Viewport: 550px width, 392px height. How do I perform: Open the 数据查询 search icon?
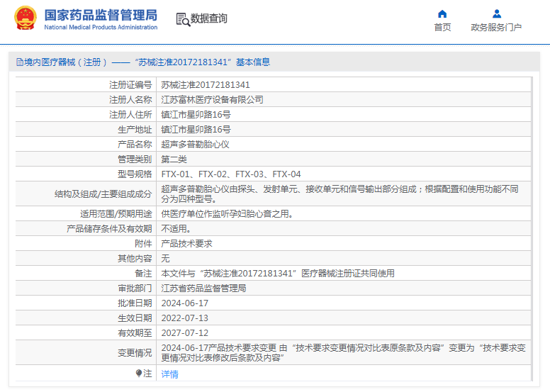pos(183,19)
